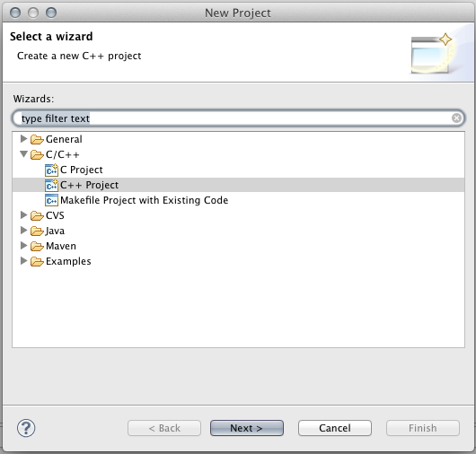The width and height of the screenshot is (476, 454).
Task: Click the General folder icon
Action: pyautogui.click(x=37, y=139)
